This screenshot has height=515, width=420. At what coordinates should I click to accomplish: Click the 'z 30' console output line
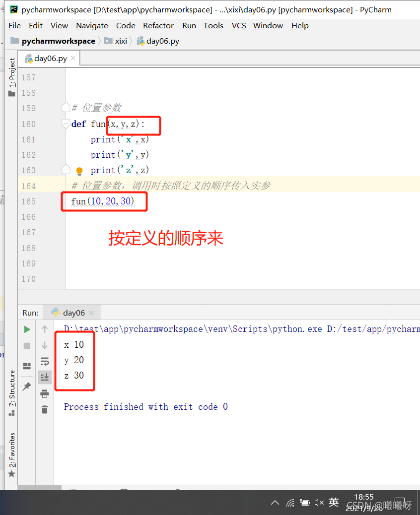(x=74, y=376)
